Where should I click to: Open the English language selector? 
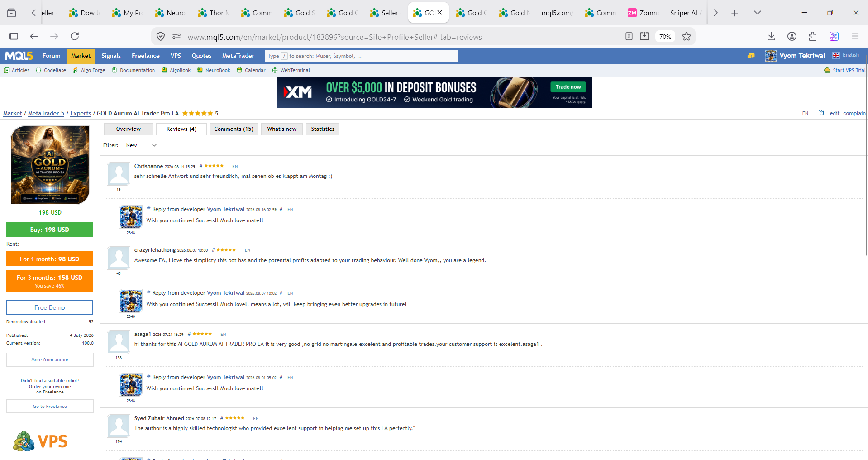click(845, 55)
